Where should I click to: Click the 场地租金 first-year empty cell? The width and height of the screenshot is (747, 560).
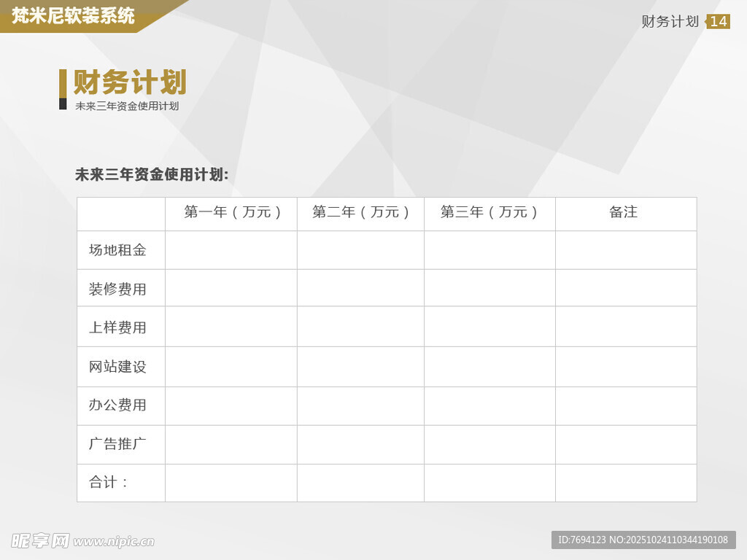pyautogui.click(x=231, y=251)
